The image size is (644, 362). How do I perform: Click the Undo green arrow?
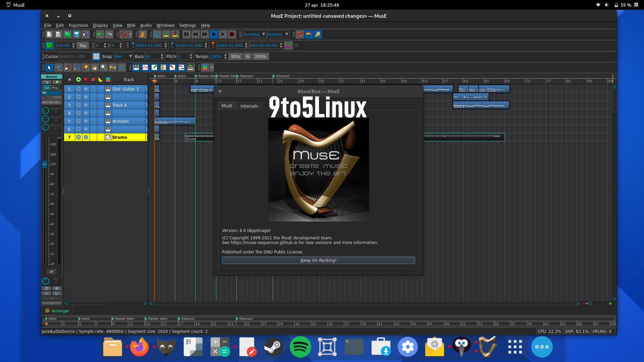(x=100, y=34)
